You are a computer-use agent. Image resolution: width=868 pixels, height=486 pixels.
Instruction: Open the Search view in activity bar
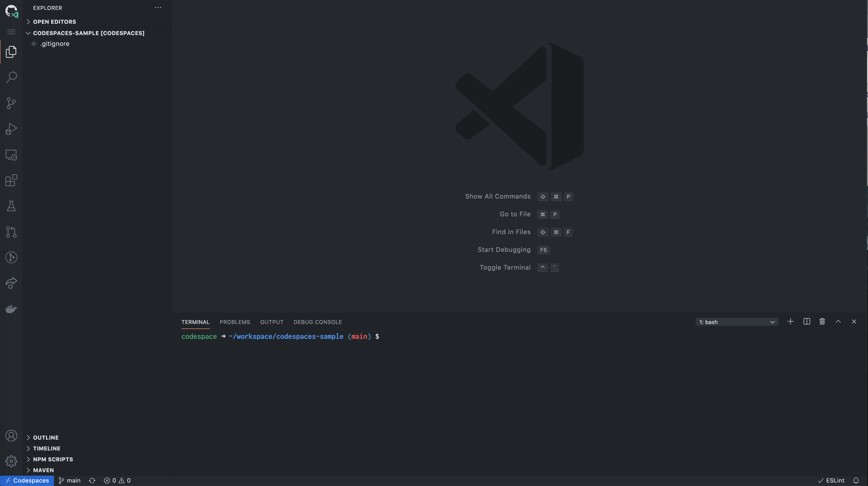11,78
